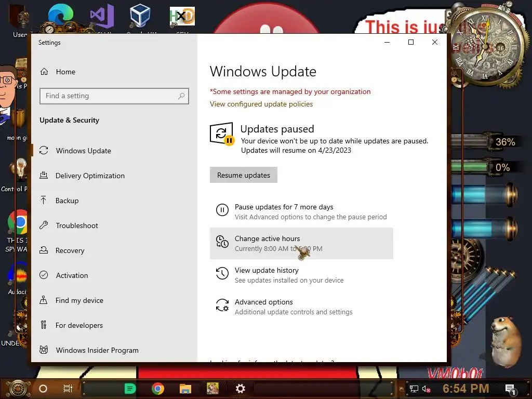Click the 6:54 PM taskbar clock
Image resolution: width=532 pixels, height=399 pixels.
pos(466,389)
